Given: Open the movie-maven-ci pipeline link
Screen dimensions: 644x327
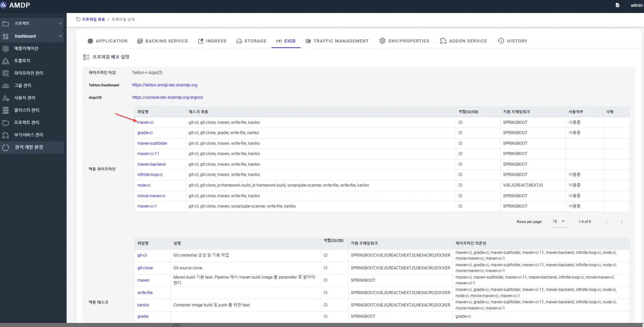Looking at the screenshot, I should tap(151, 196).
